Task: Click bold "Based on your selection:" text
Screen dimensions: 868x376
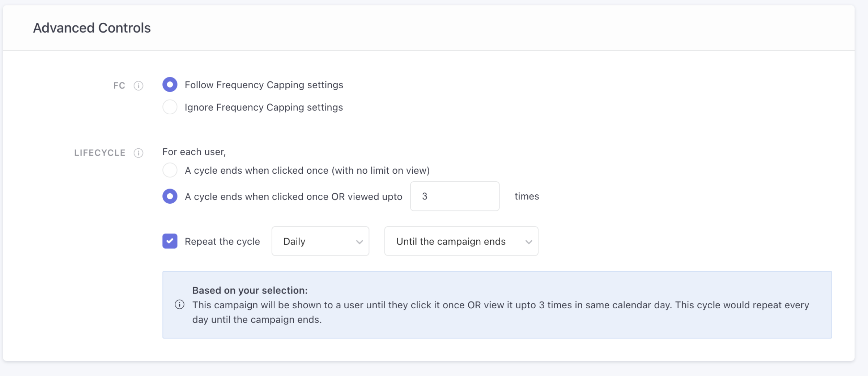Action: coord(250,290)
